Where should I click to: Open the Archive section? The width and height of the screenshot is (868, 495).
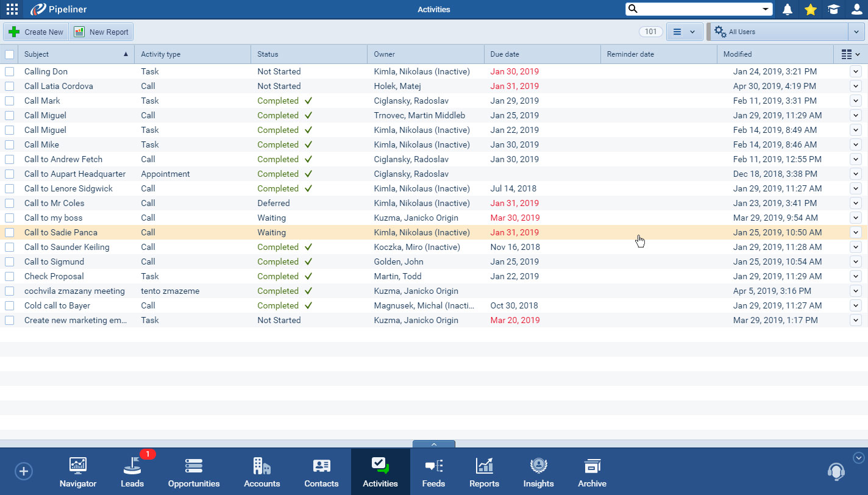tap(592, 471)
